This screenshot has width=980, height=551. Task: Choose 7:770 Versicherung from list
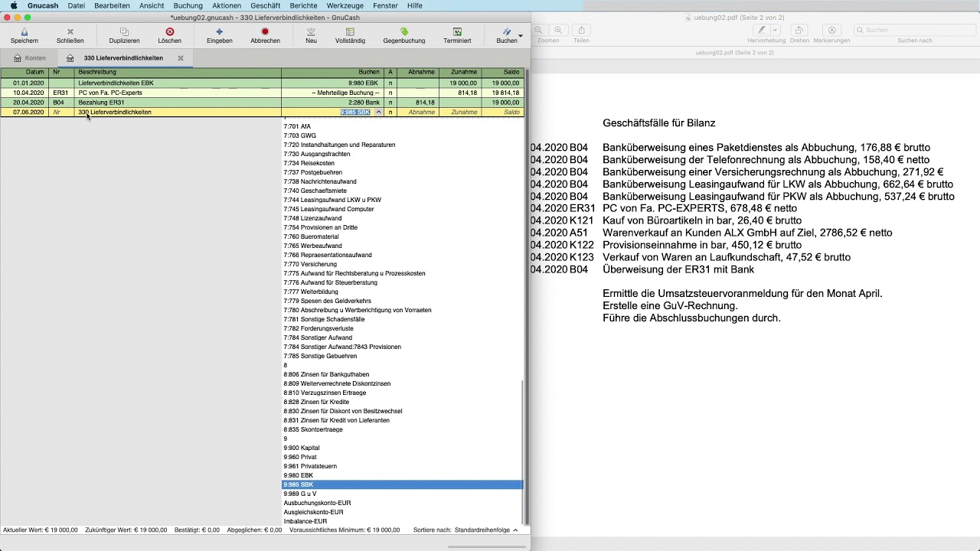pyautogui.click(x=402, y=264)
